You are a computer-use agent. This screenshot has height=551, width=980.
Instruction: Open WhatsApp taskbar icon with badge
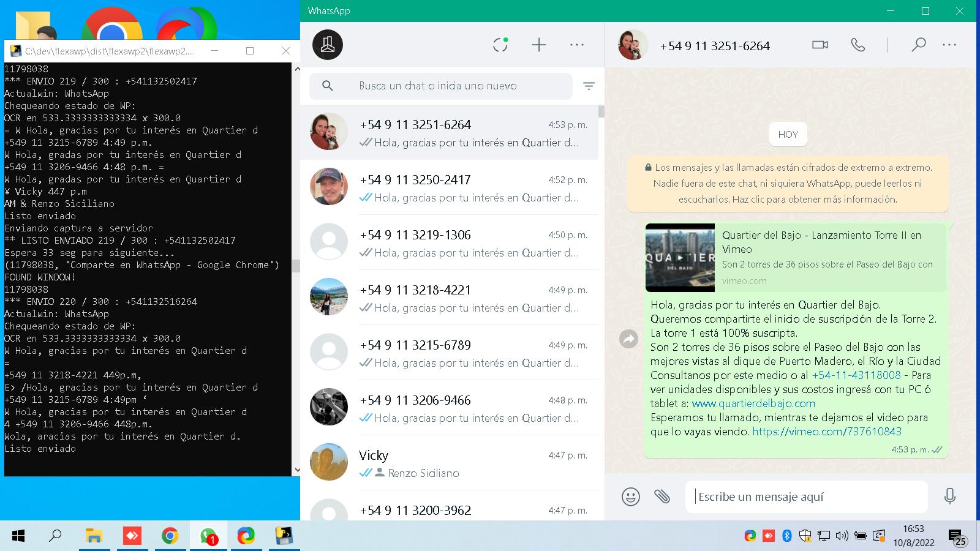click(x=208, y=536)
